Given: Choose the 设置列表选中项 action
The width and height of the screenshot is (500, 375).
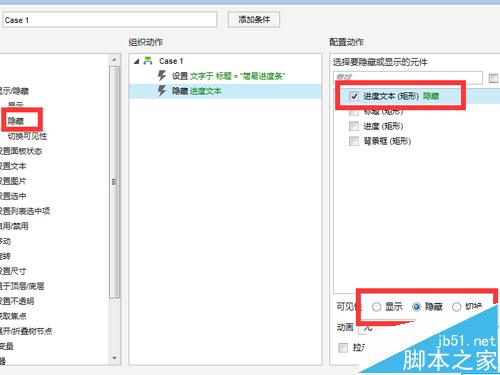Looking at the screenshot, I should [x=25, y=211].
